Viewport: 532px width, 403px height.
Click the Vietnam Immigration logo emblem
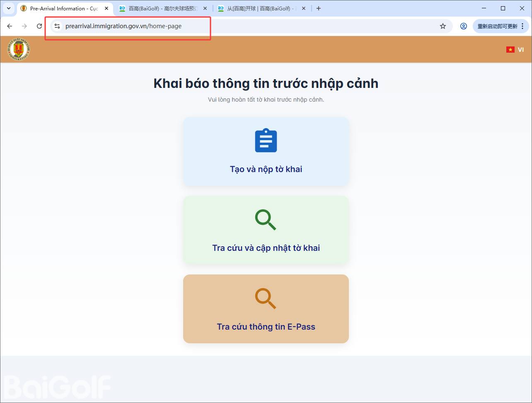pos(18,49)
